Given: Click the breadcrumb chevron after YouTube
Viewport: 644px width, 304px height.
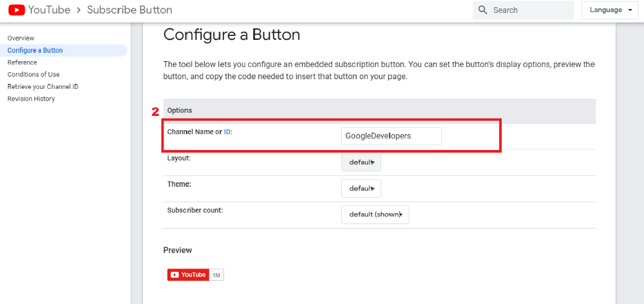Looking at the screenshot, I should tap(79, 10).
